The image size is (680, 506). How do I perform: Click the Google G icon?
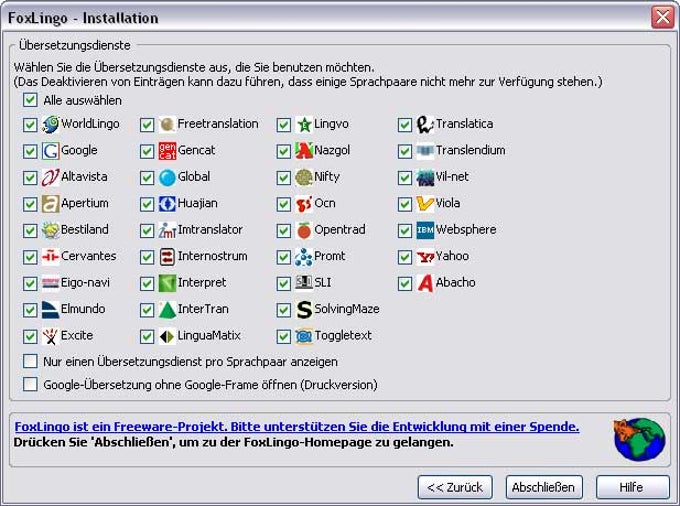50,151
